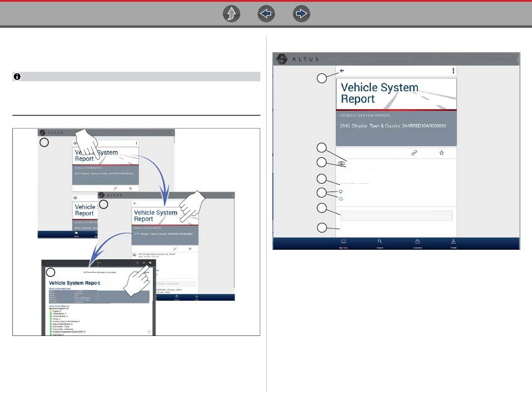Open three-dot menu on top-left report card

point(137,143)
